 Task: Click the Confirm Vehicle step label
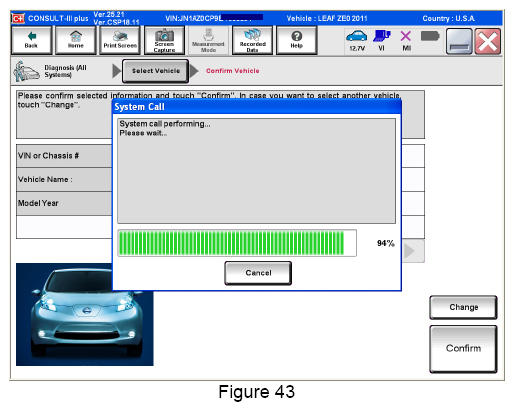click(x=233, y=71)
